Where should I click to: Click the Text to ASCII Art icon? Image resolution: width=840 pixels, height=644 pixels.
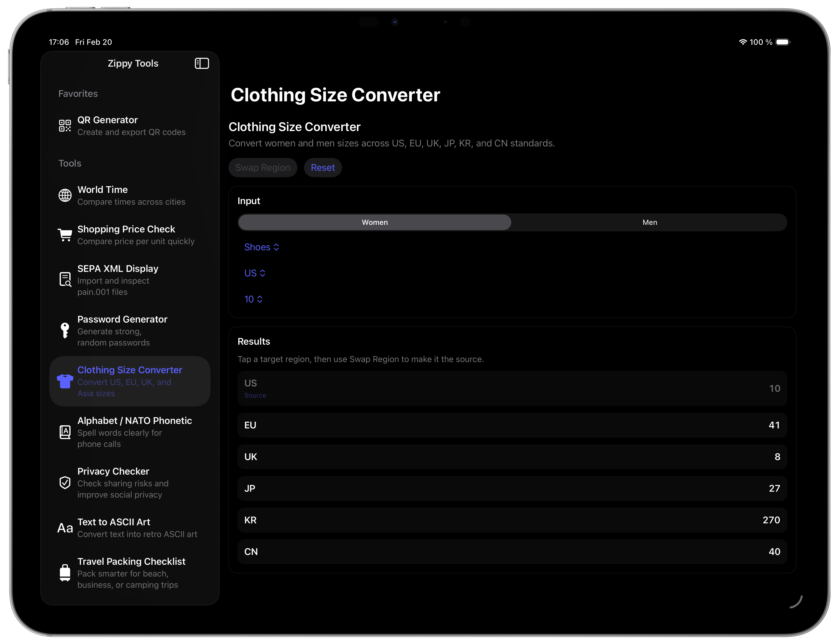coord(65,528)
